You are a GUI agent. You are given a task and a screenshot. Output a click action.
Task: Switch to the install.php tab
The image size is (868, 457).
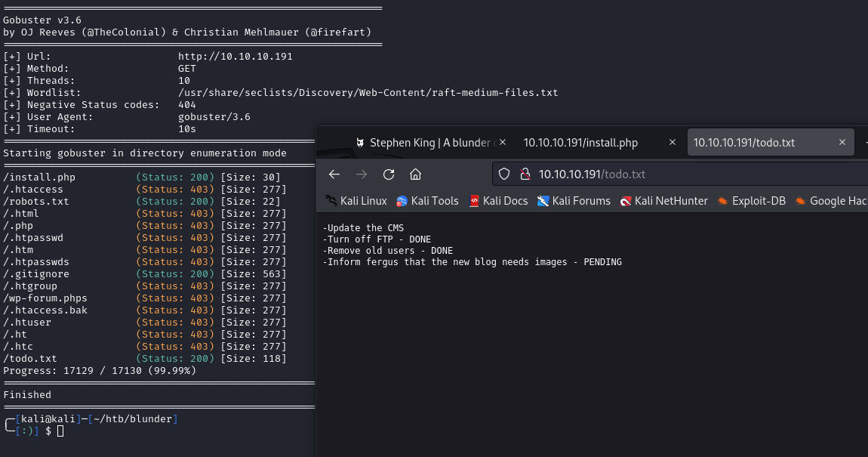click(x=580, y=143)
